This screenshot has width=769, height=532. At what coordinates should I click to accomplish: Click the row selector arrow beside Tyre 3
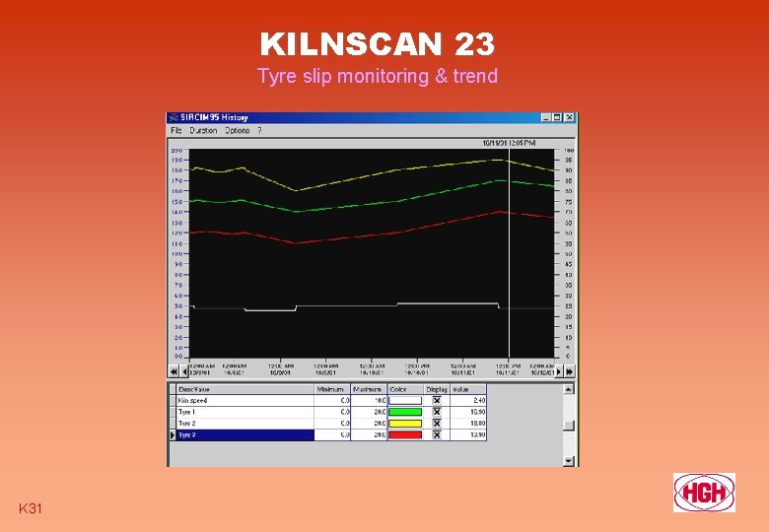coord(173,435)
